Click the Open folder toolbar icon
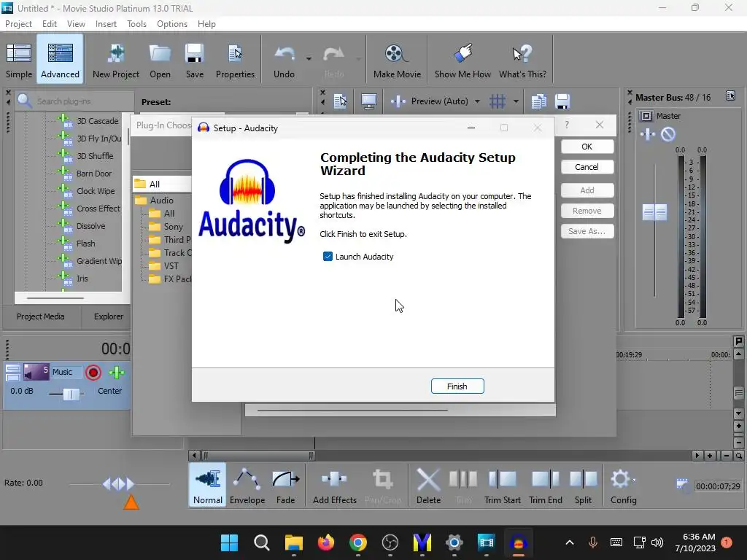 click(x=160, y=60)
